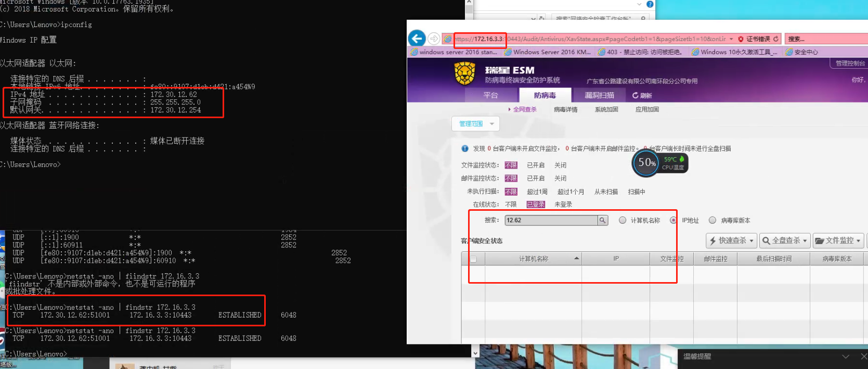The height and width of the screenshot is (369, 868).
Task: Click the 59°C CPU温度 indicator
Action: (674, 163)
